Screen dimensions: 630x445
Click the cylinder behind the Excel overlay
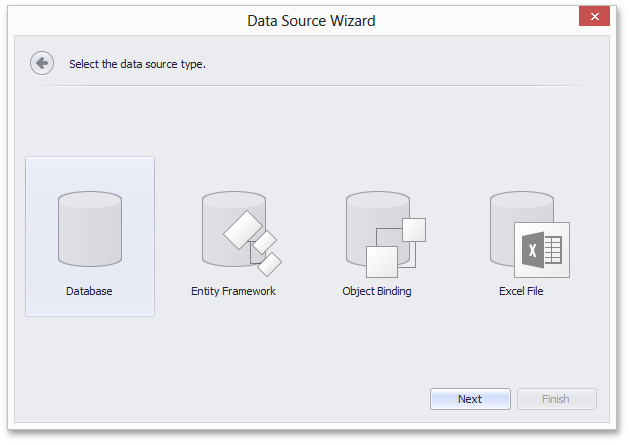click(x=508, y=225)
